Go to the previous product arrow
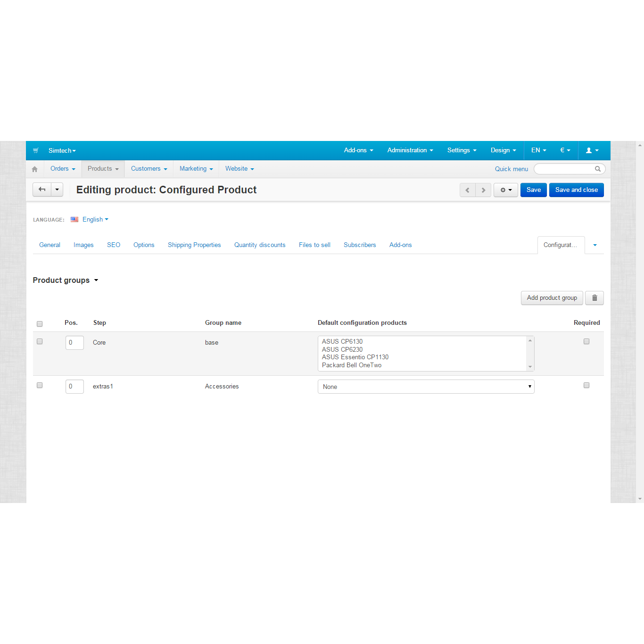This screenshot has height=644, width=644. [x=467, y=190]
